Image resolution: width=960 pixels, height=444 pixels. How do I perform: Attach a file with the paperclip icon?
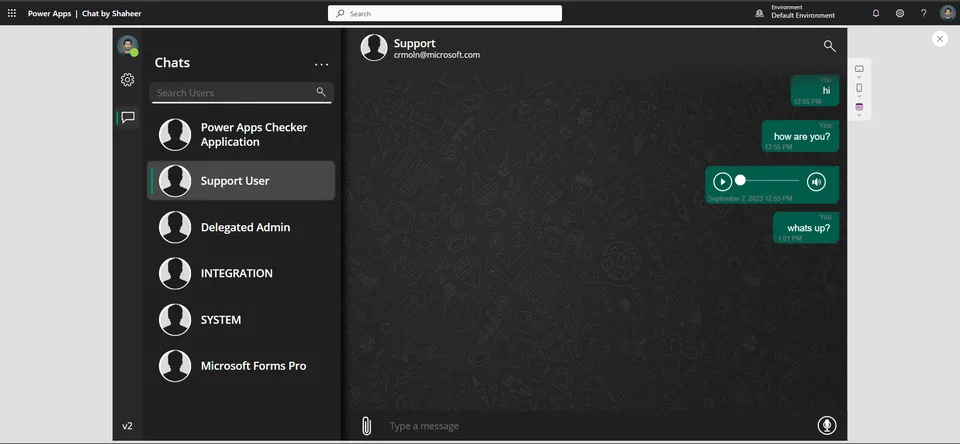click(x=366, y=426)
